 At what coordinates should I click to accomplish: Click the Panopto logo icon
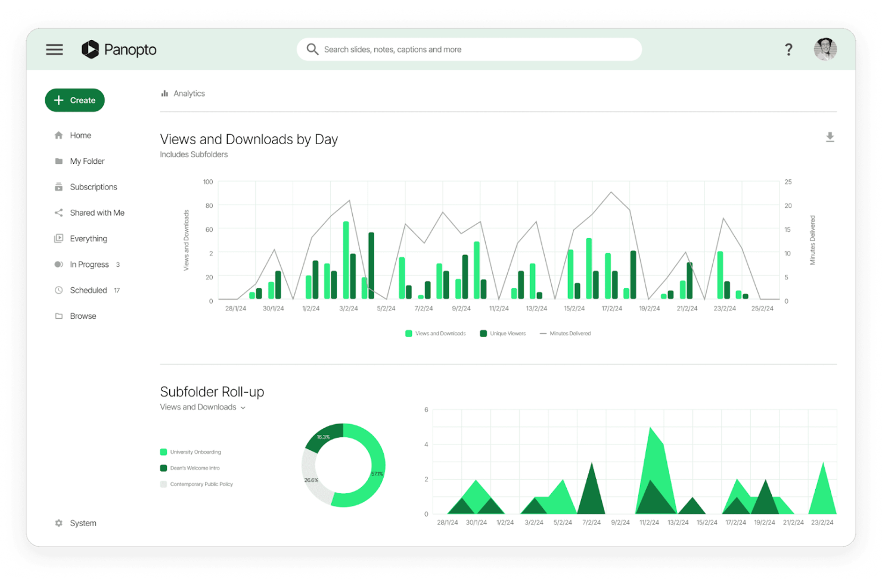(91, 49)
